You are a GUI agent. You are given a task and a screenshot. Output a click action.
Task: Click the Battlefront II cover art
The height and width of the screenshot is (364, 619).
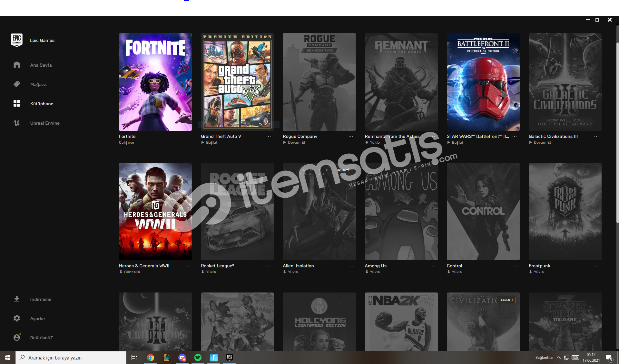[x=483, y=82]
